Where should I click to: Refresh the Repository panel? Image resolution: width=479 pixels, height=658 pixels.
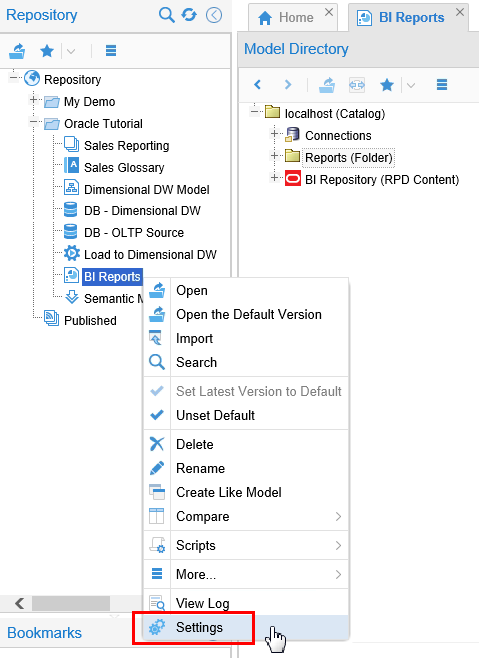click(189, 15)
